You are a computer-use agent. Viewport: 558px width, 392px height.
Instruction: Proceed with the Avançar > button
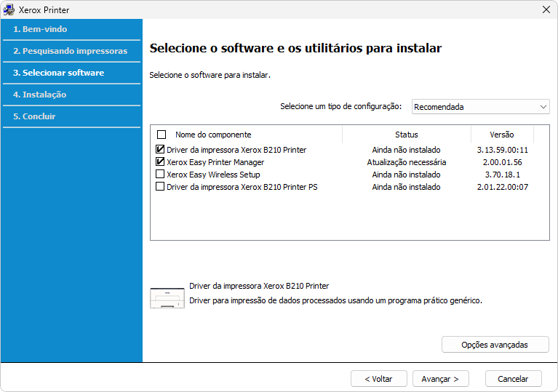(x=441, y=379)
